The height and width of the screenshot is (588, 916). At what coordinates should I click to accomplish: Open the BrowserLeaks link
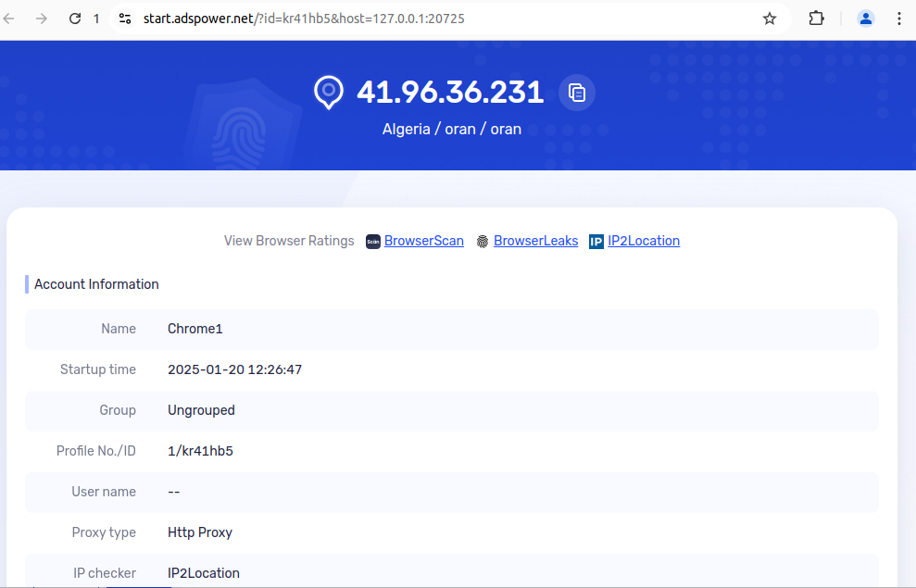[x=535, y=241]
